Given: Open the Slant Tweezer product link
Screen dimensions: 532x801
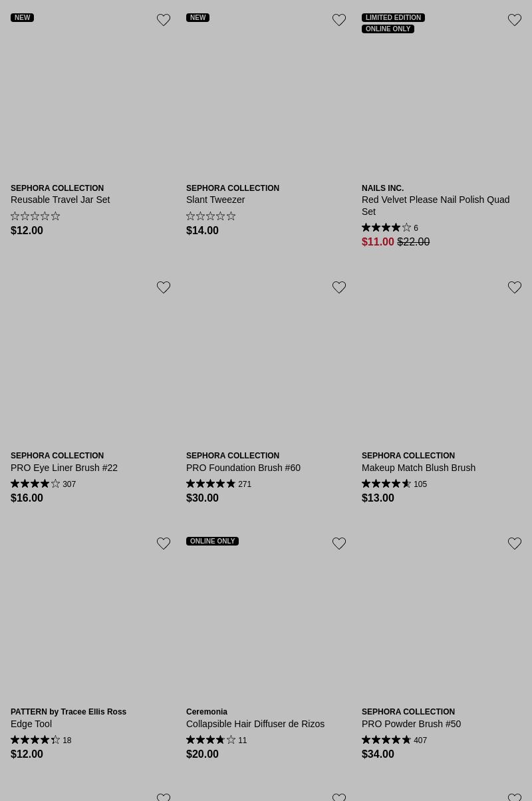Looking at the screenshot, I should tap(215, 200).
